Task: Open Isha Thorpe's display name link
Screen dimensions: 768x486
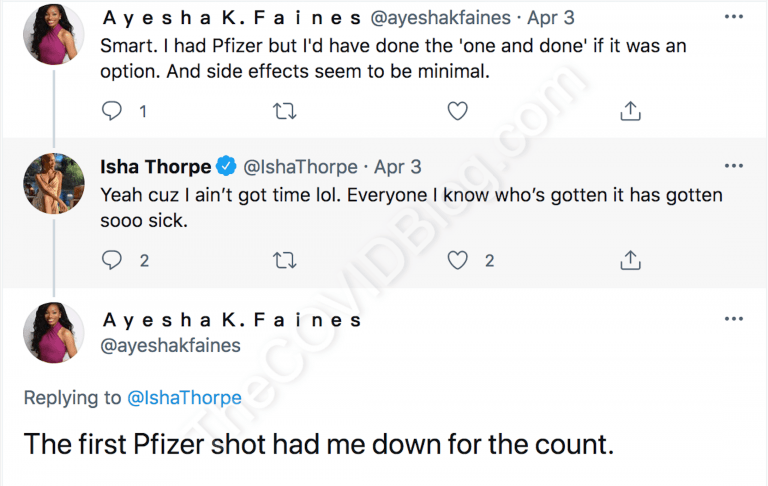Action: tap(155, 166)
